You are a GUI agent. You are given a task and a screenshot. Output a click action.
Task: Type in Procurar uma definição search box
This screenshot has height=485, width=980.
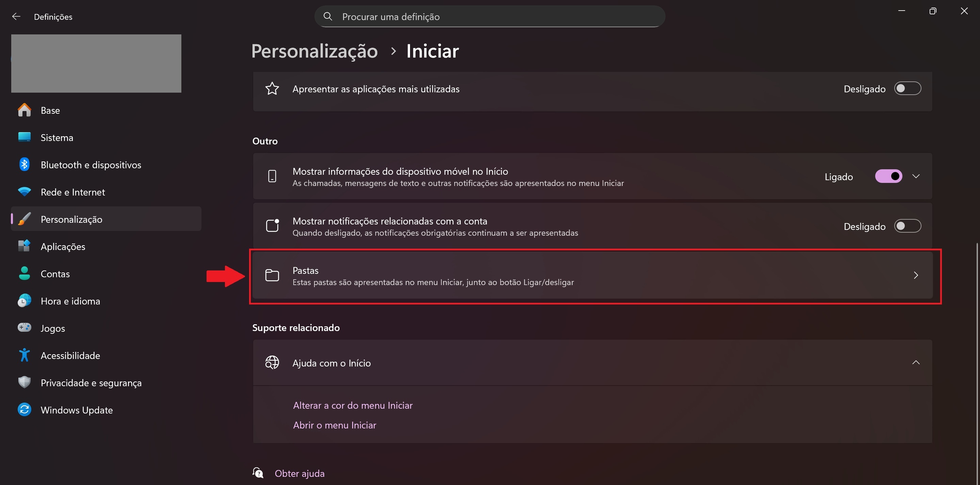494,16
